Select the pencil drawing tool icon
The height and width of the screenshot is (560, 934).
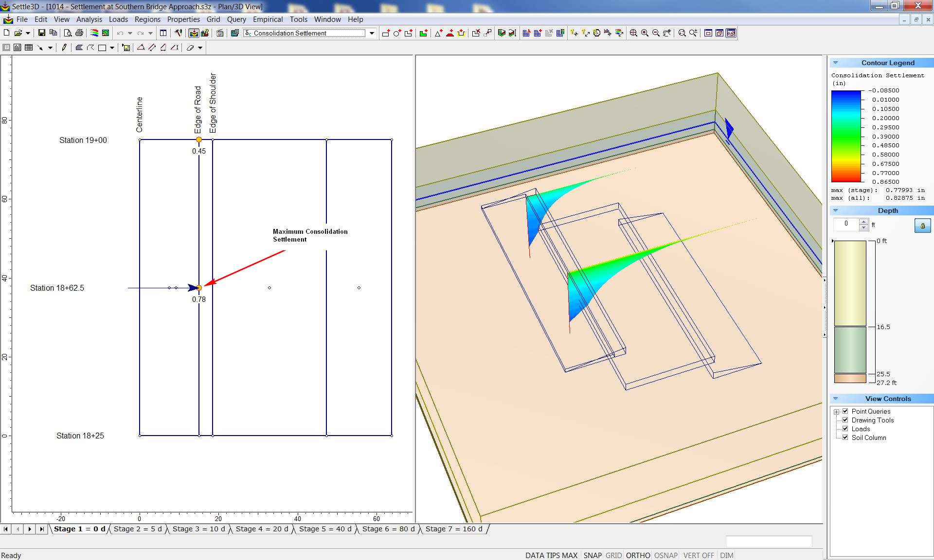[x=64, y=48]
